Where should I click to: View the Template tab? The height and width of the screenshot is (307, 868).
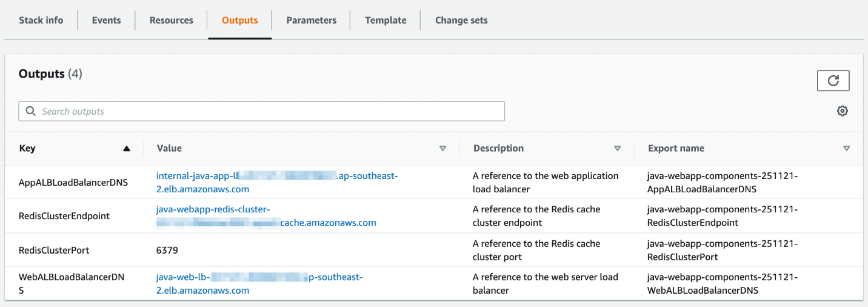tap(386, 20)
